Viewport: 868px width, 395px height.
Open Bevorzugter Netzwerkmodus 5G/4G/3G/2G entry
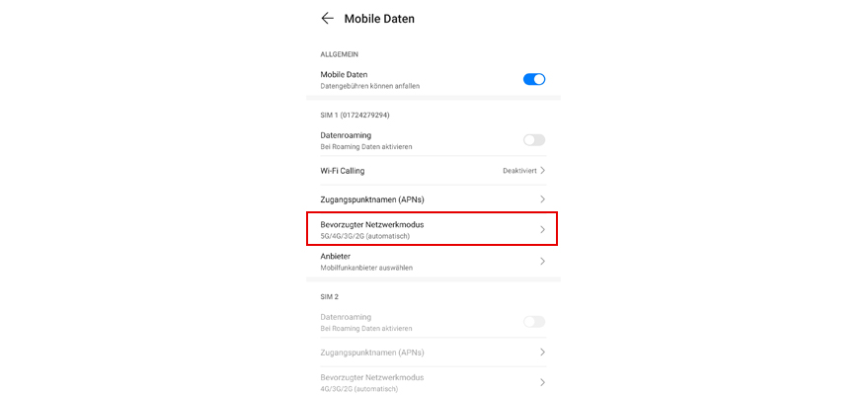(432, 229)
